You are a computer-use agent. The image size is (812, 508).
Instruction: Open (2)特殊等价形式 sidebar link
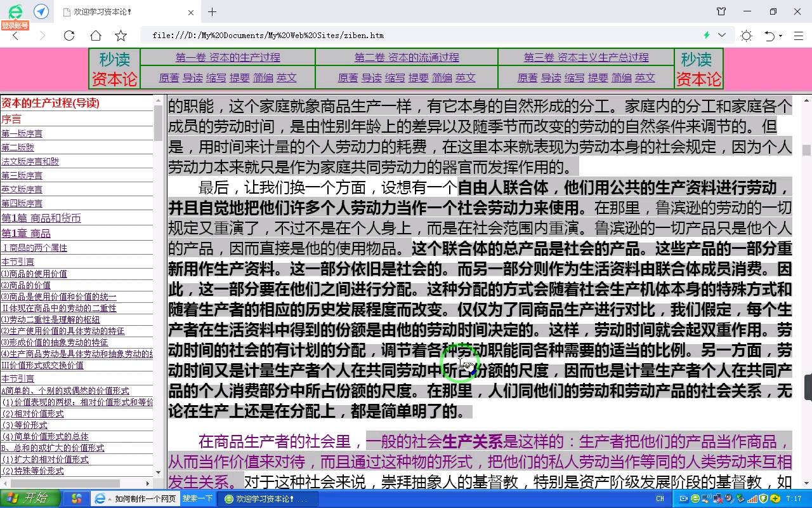(33, 471)
